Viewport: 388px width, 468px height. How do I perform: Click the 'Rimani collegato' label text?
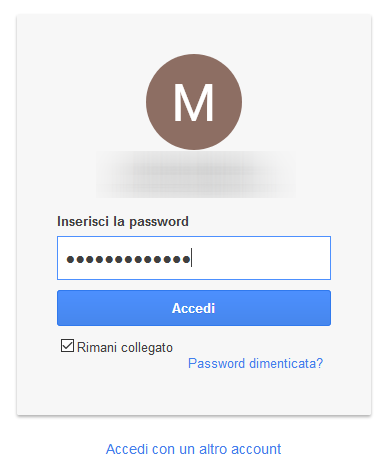125,347
